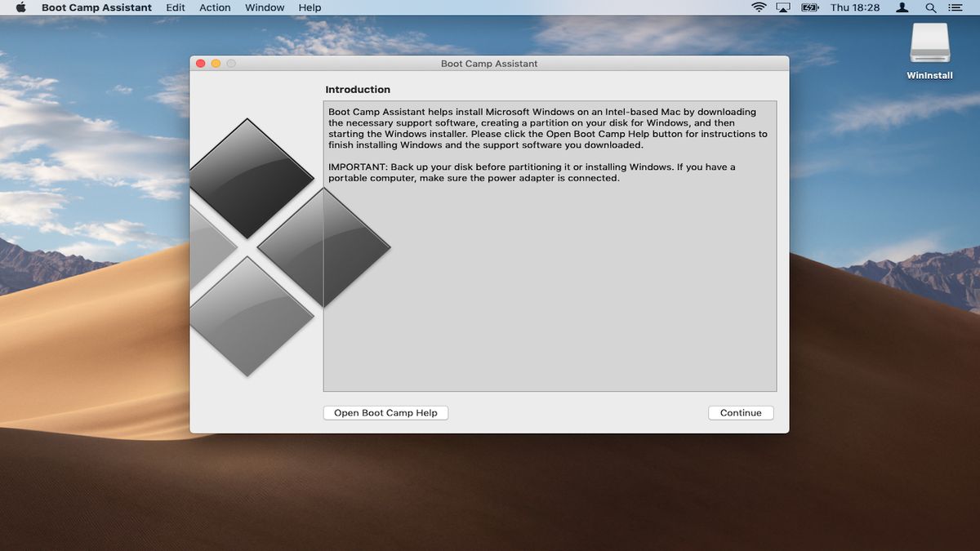Open the Edit menu
Viewport: 980px width, 551px height.
tap(176, 7)
